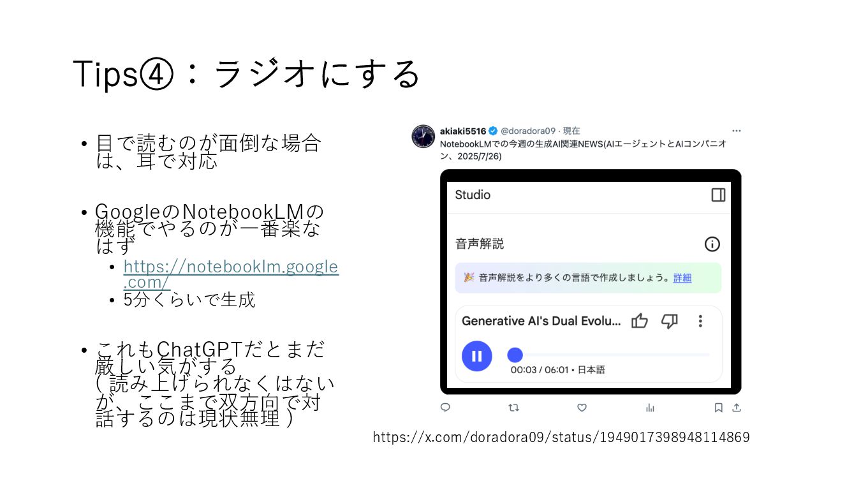Click the reply icon under the tweet
Viewport: 868px width, 488px height.
[445, 408]
